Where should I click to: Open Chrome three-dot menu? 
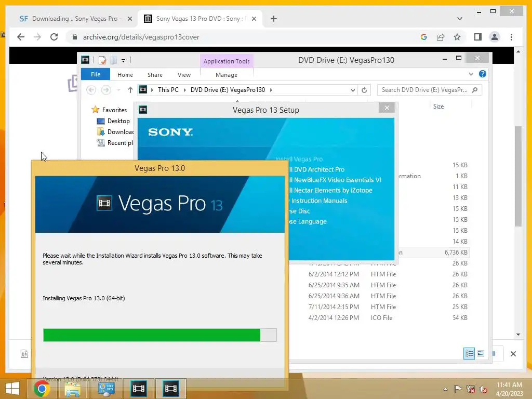tap(511, 37)
